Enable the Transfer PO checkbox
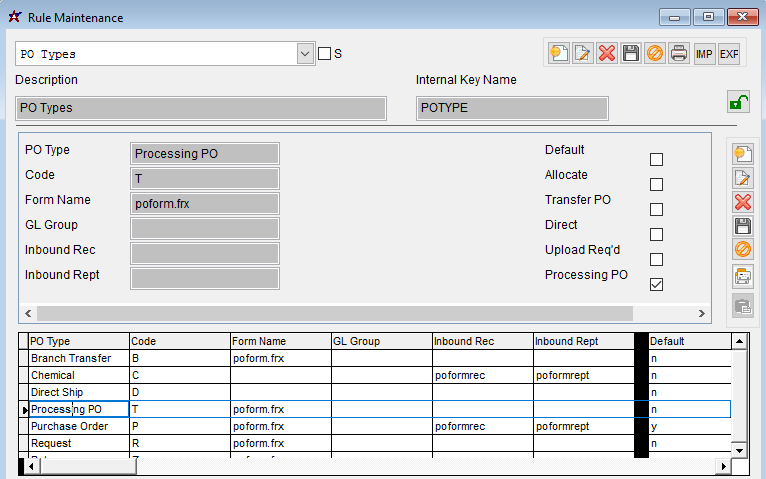766x479 pixels. tap(656, 210)
